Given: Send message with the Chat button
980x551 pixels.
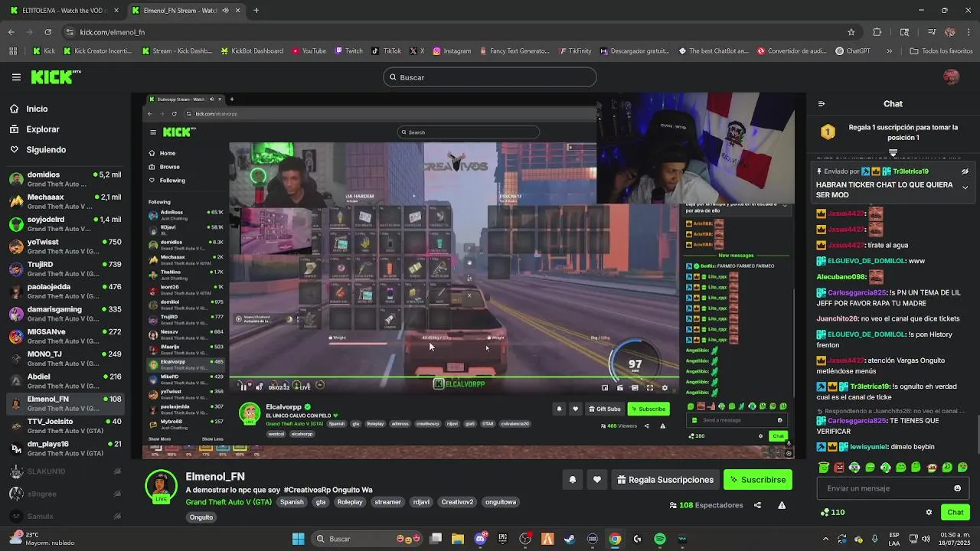Looking at the screenshot, I should pyautogui.click(x=955, y=512).
